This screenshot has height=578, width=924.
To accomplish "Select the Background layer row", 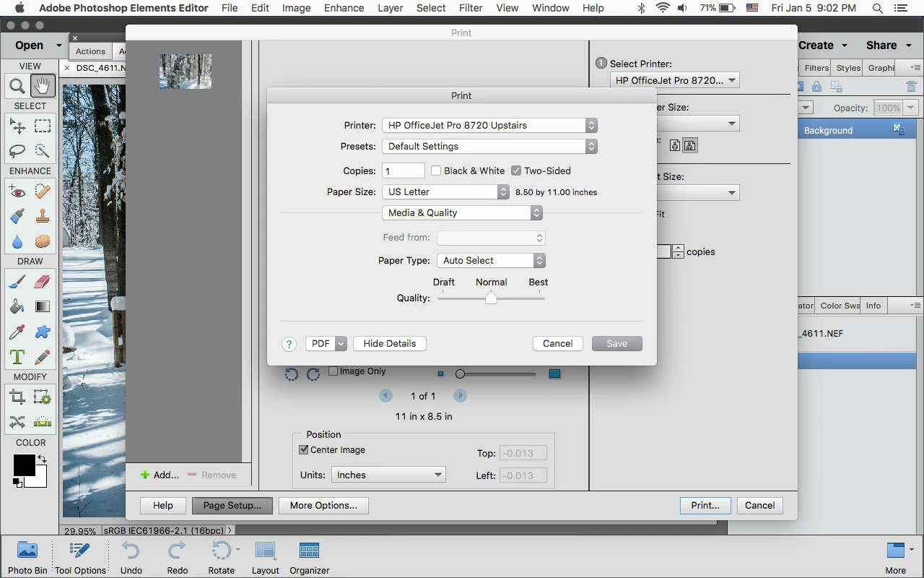I will 857,130.
